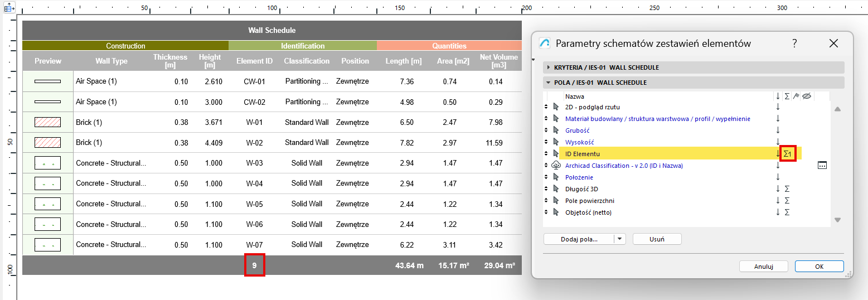The image size is (868, 300).
Task: Open options button on Archicad Classification row
Action: pos(822,166)
